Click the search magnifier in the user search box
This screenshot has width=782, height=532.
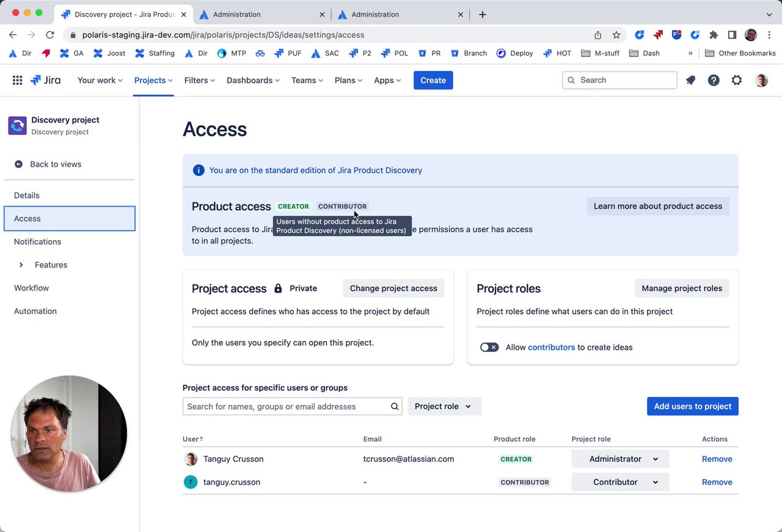point(395,407)
